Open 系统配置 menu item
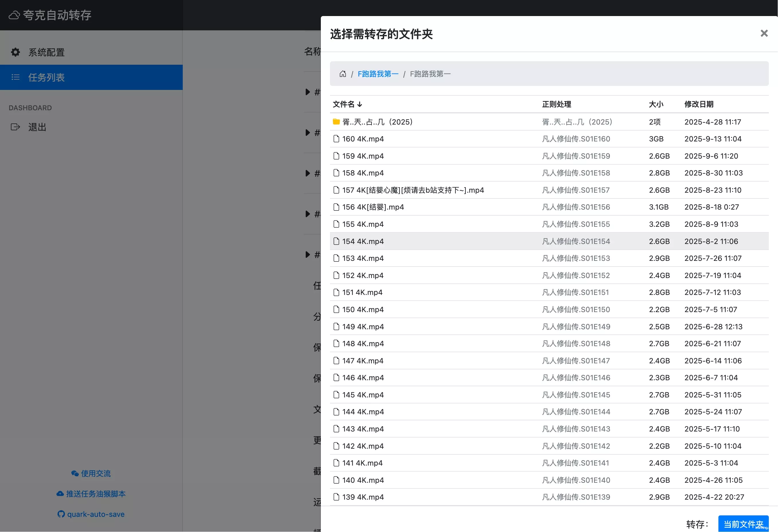Screen dimensions: 778x532 (x=91, y=52)
